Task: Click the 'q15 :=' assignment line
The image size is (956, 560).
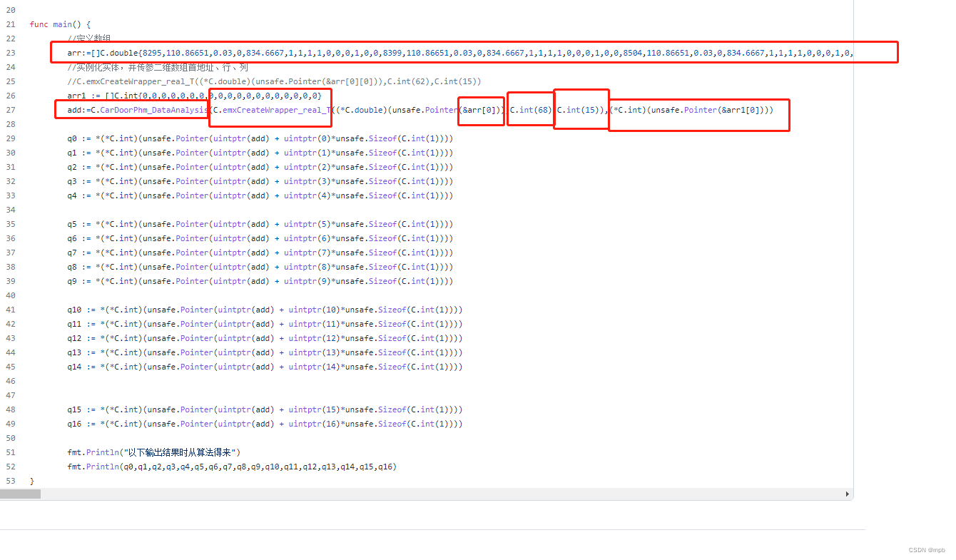Action: pos(265,409)
